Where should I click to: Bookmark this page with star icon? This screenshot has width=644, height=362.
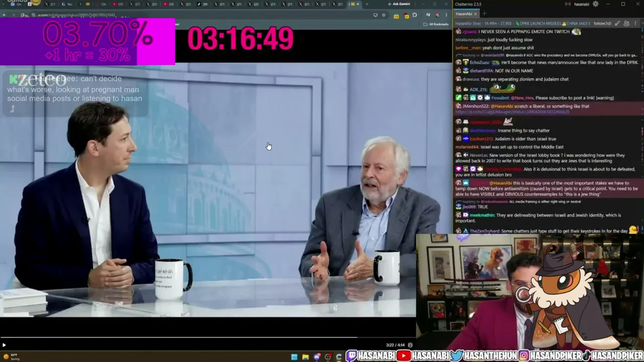coord(383,15)
